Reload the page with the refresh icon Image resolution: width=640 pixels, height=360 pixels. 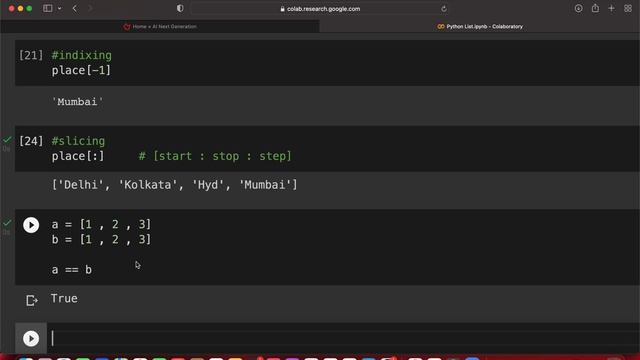pos(444,9)
